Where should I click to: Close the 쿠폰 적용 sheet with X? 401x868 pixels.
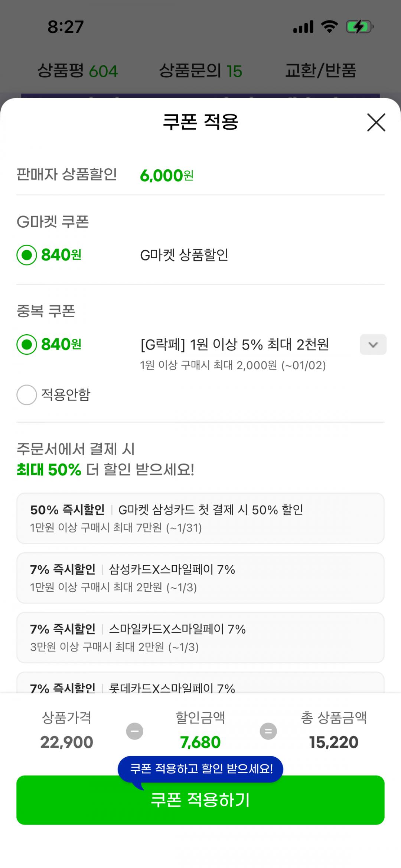point(376,123)
